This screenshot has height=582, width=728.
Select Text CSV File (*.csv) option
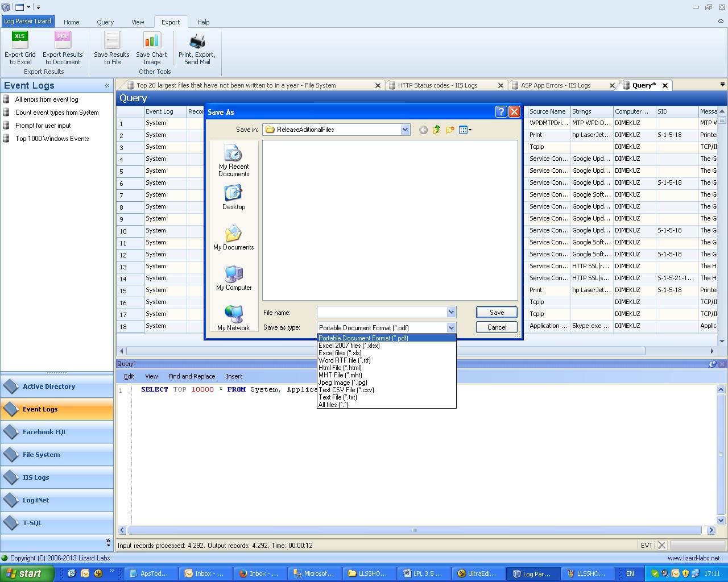pyautogui.click(x=346, y=390)
